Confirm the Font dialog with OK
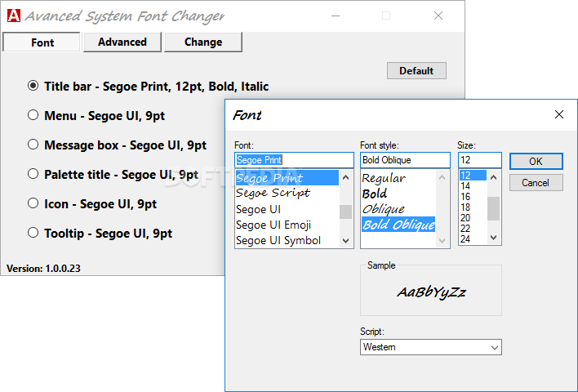 click(536, 161)
